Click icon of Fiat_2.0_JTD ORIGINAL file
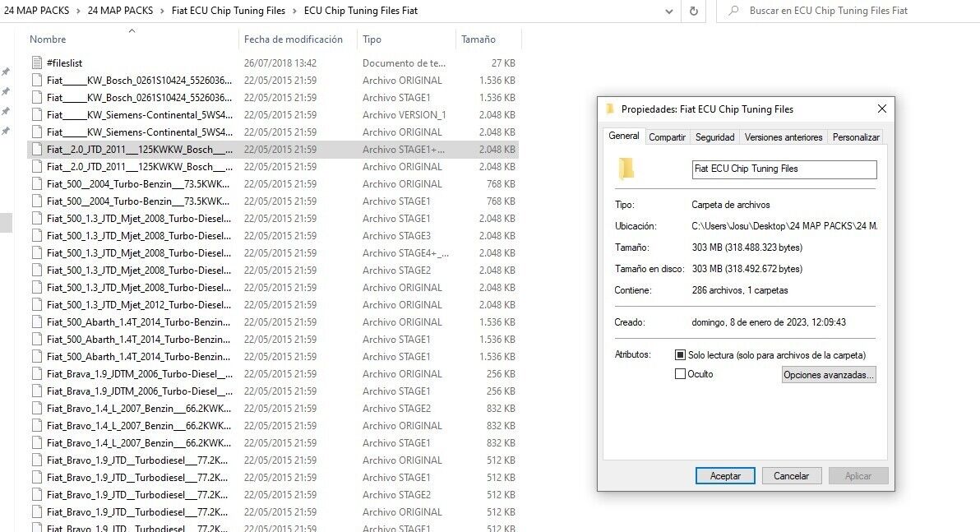The height and width of the screenshot is (532, 980). tap(37, 167)
